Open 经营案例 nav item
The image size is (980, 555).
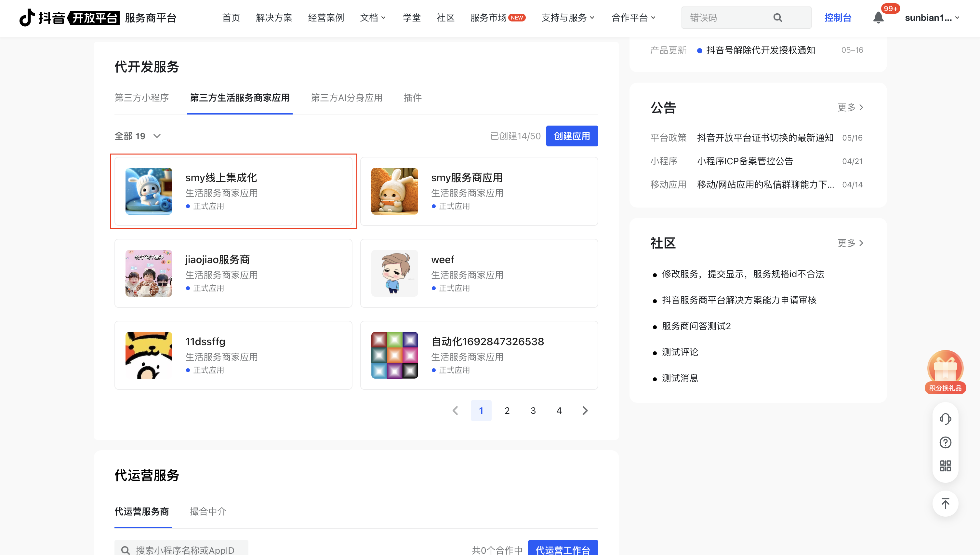326,18
